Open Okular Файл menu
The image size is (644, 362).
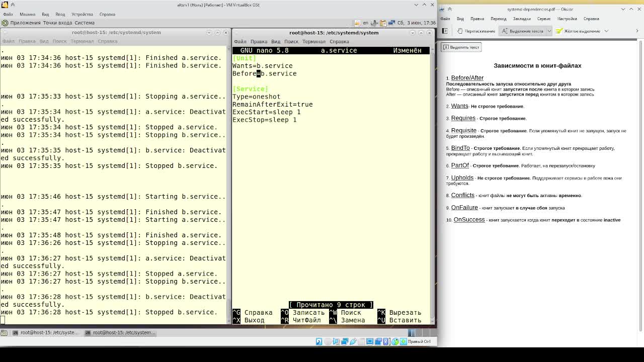pos(445,19)
